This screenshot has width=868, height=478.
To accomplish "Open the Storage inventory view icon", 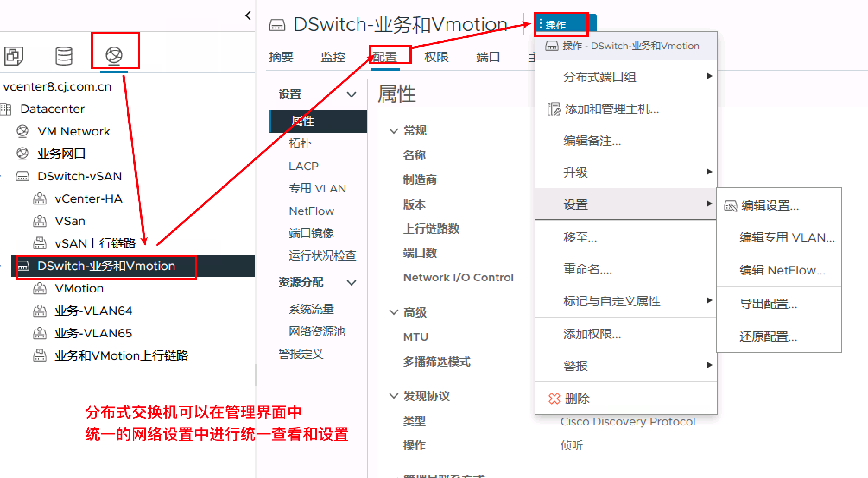I will pyautogui.click(x=64, y=56).
